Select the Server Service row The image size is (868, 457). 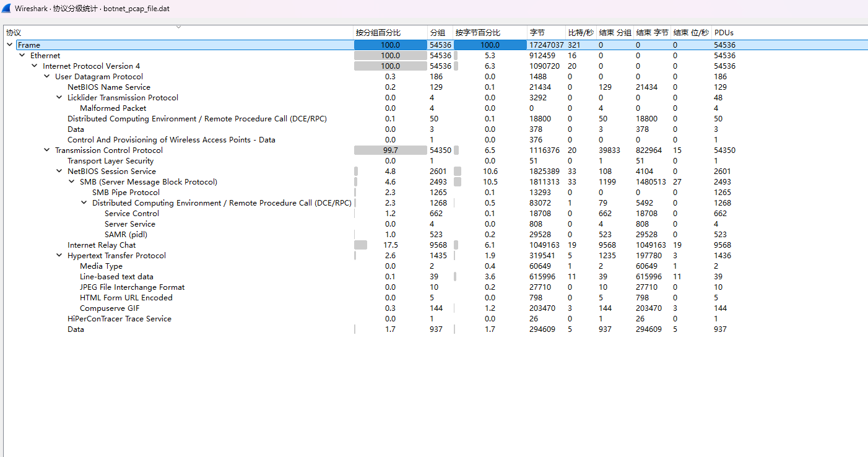click(x=435, y=224)
